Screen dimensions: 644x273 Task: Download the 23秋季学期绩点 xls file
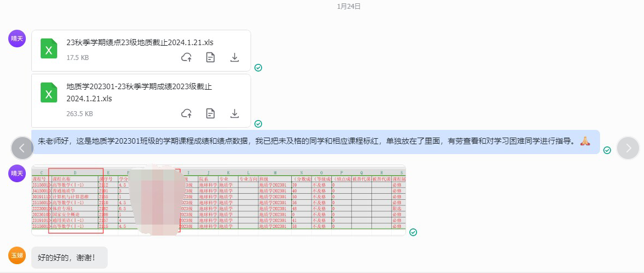point(234,57)
